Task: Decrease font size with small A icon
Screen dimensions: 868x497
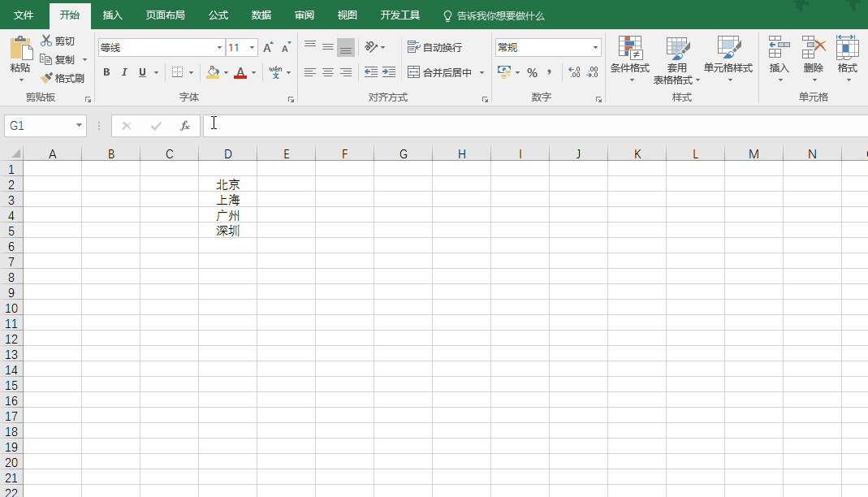Action: [x=286, y=48]
